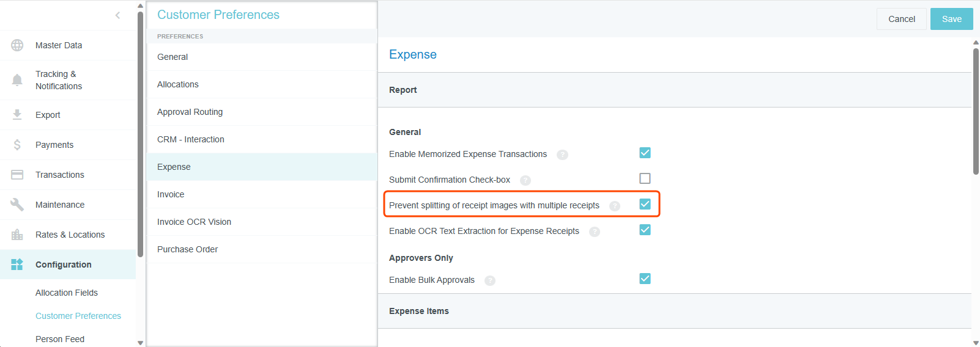Click the Master Data globe icon
Screen dimensions: 980x347
click(17, 45)
